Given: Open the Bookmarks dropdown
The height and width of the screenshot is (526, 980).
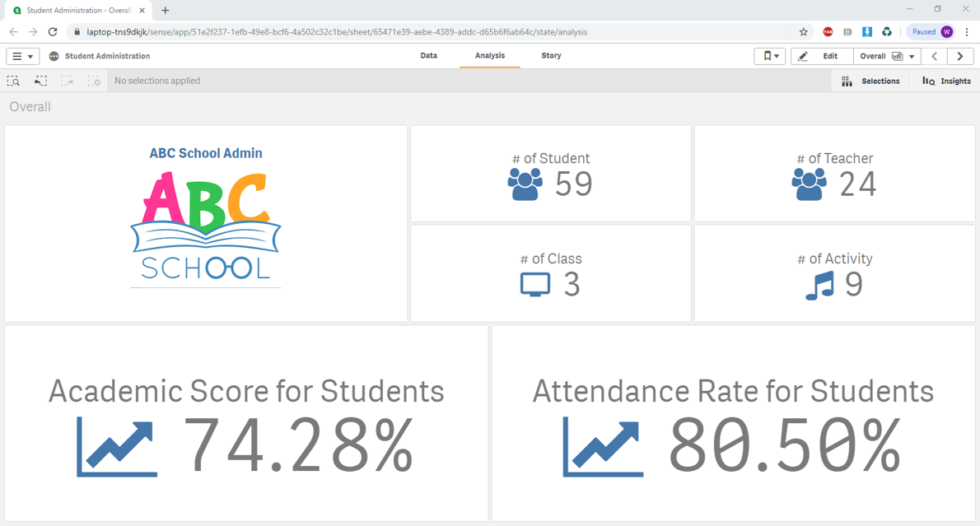Looking at the screenshot, I should point(770,56).
